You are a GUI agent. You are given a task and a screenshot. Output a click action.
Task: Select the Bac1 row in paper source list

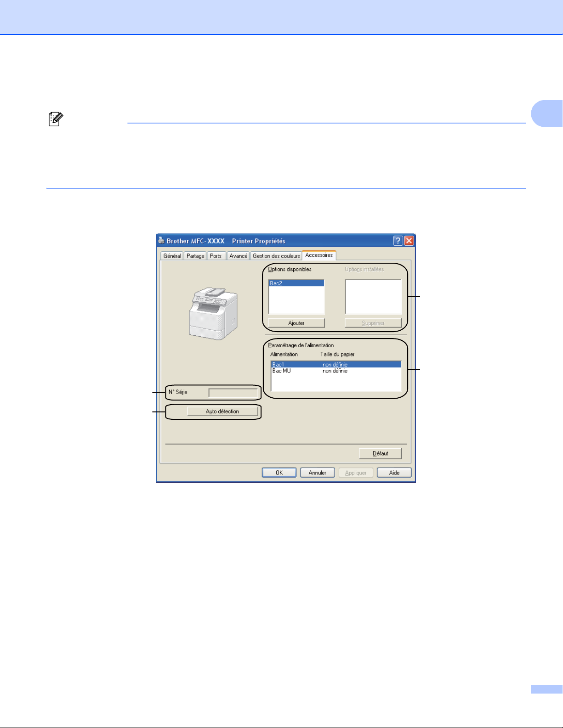tap(336, 365)
